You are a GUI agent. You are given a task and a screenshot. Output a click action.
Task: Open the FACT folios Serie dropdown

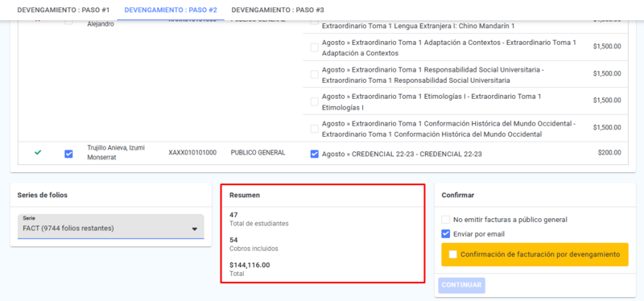[x=111, y=226]
